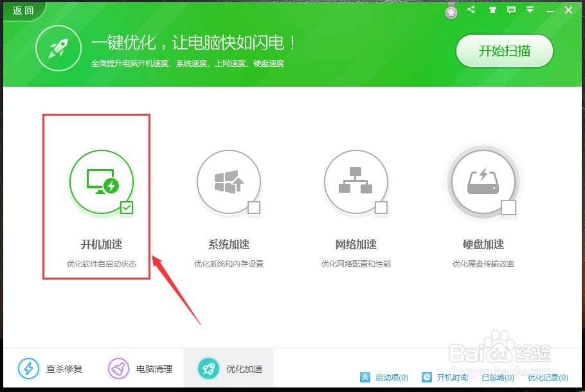Open the 优化记录(0) link
585x392 pixels.
point(547,377)
